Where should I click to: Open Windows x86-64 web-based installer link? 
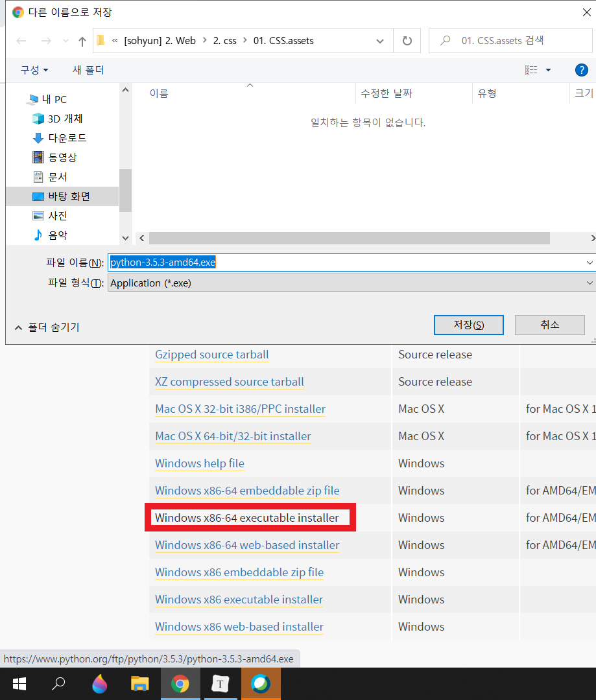coord(247,545)
